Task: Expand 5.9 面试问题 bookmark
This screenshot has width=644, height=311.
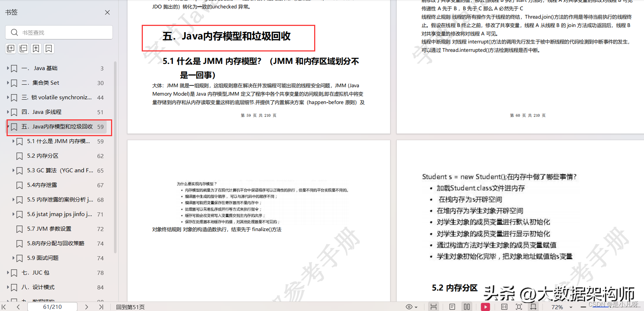Action: tap(14, 258)
